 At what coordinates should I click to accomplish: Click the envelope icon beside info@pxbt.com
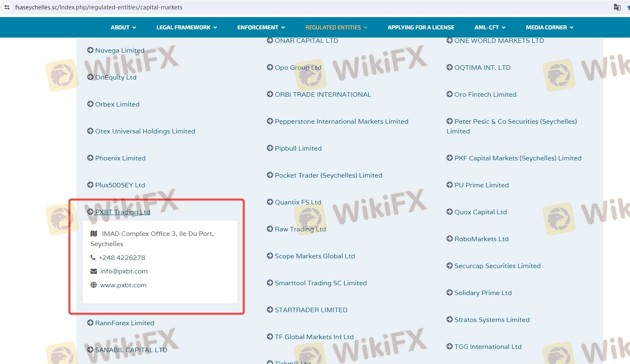point(93,271)
